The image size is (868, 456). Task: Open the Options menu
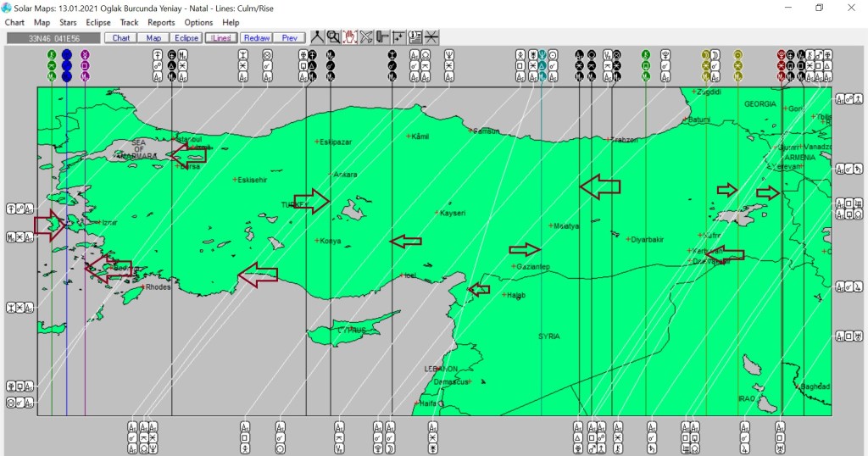(198, 22)
